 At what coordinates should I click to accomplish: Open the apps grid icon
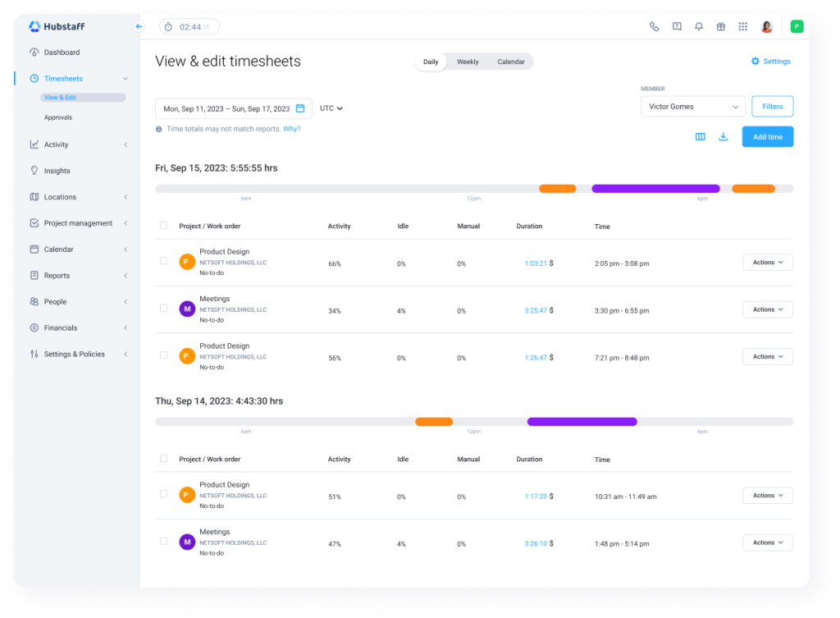coord(742,26)
